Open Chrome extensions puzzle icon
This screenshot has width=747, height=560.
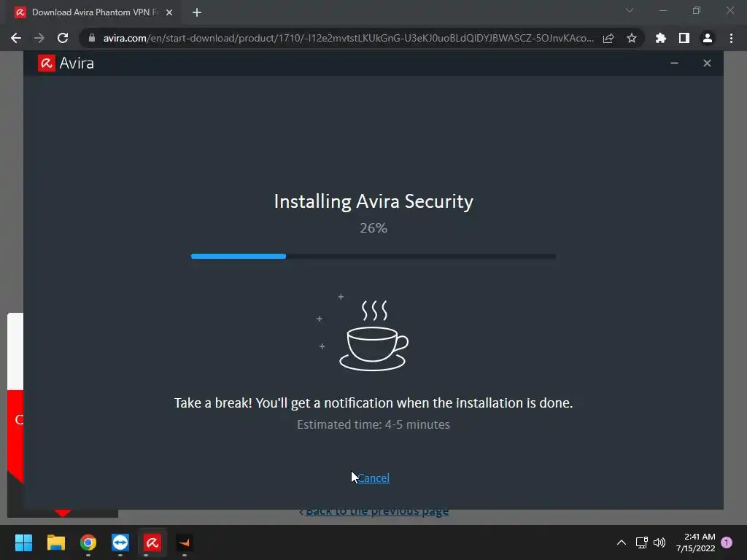[x=661, y=38]
